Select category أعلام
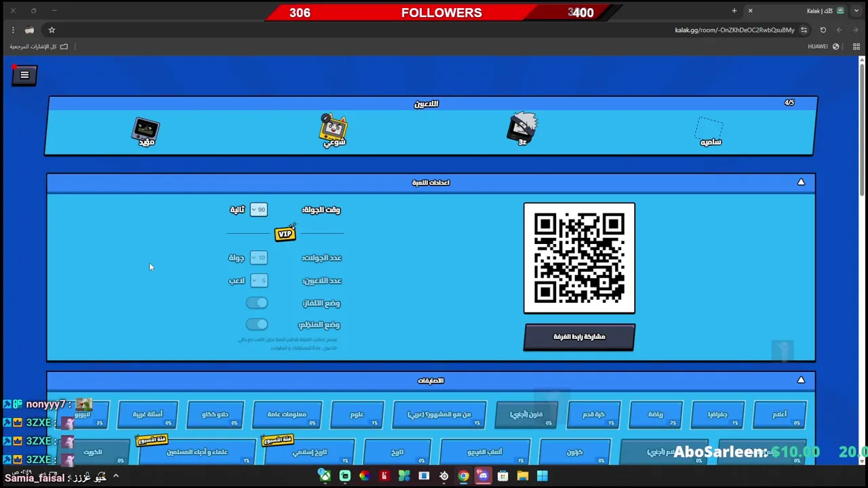Screen dimensions: 868x488 pyautogui.click(x=780, y=415)
